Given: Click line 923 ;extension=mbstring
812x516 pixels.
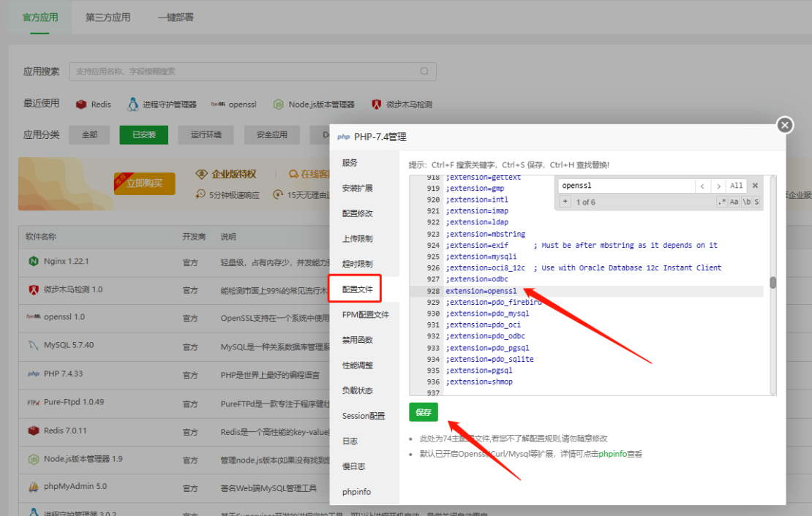Looking at the screenshot, I should click(485, 234).
